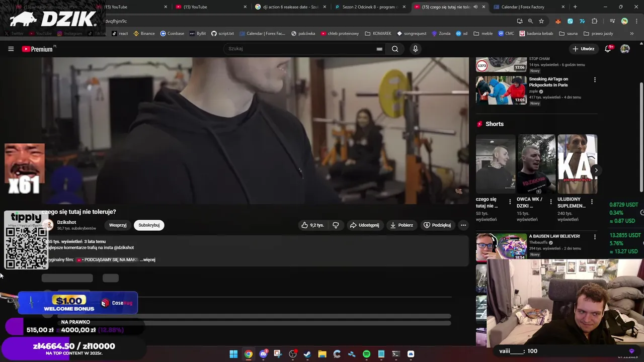Viewport: 644px width, 362px height.
Task: Open the 'Sneaking AirTags on Pickpockets In Paris' title
Action: point(548,82)
